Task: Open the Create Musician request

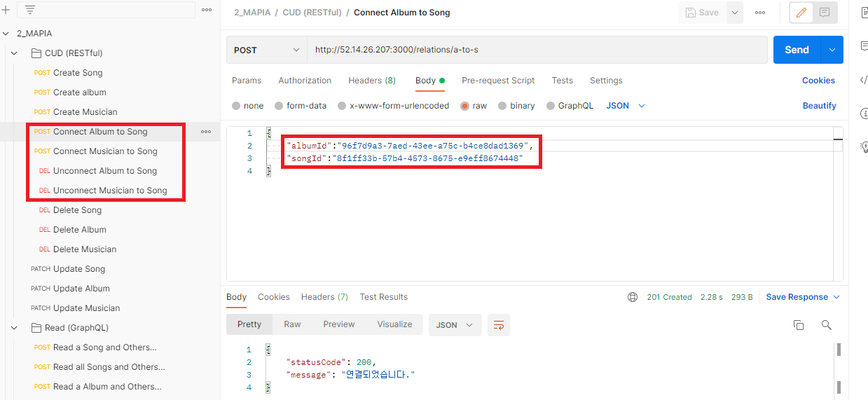Action: [85, 112]
